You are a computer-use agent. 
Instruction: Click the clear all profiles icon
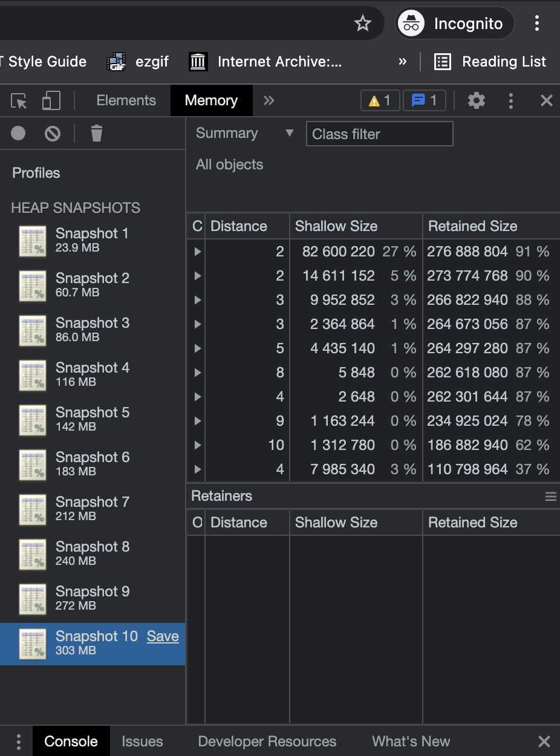pos(53,133)
